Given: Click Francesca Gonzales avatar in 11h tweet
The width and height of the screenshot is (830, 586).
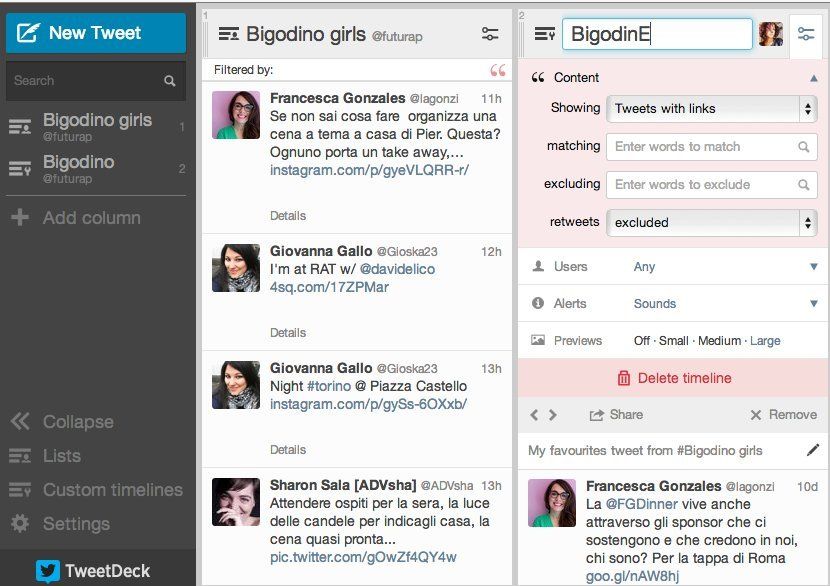Looking at the screenshot, I should coord(236,115).
